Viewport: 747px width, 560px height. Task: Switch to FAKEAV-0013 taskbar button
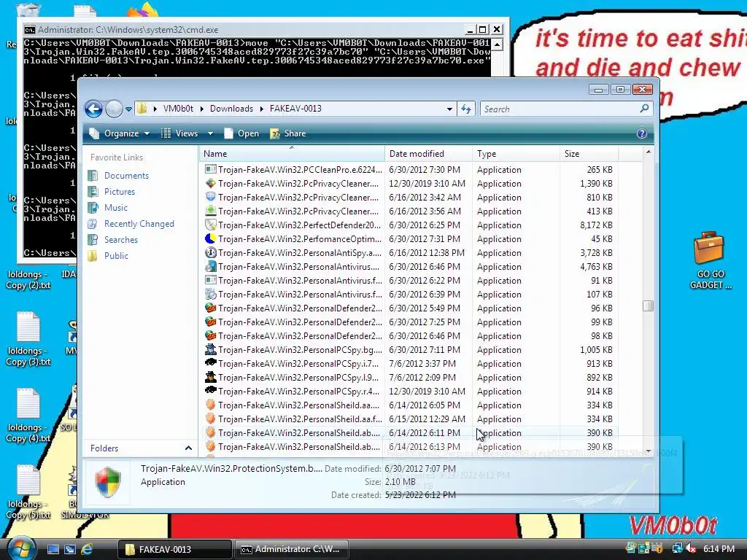point(174,549)
